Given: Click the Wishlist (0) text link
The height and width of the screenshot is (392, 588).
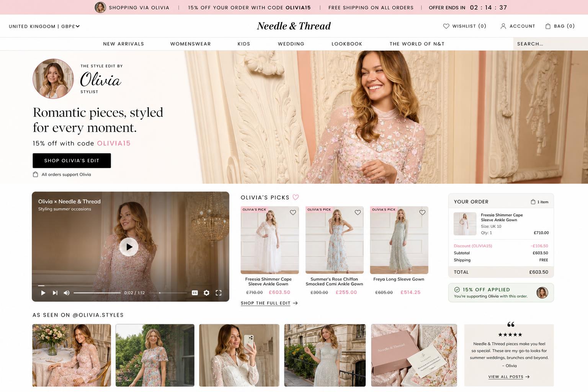Looking at the screenshot, I should tap(469, 26).
